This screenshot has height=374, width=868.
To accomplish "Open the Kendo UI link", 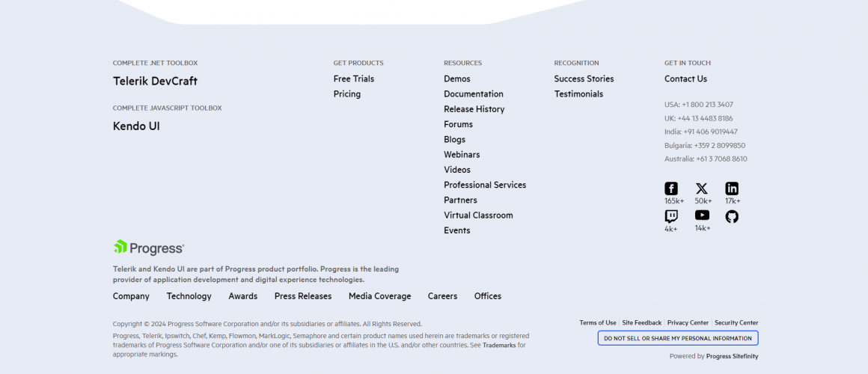I will tap(136, 126).
